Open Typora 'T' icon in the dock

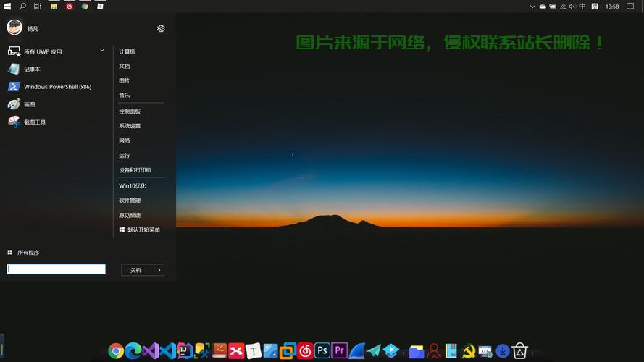coord(254,351)
